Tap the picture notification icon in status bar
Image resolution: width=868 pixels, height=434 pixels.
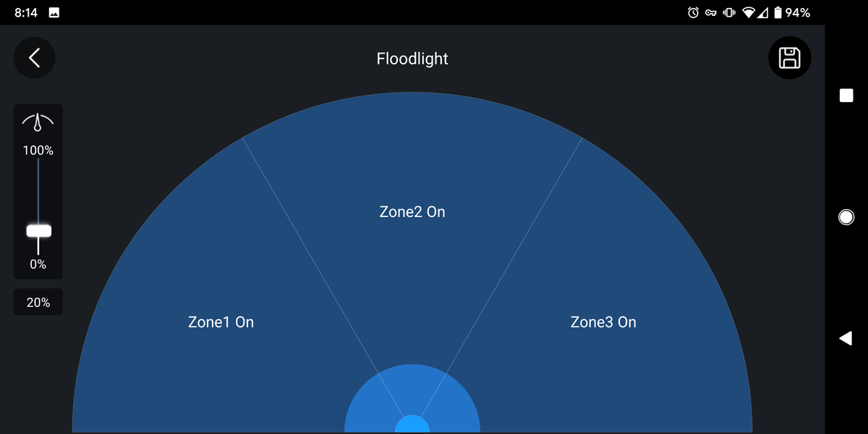click(x=54, y=13)
